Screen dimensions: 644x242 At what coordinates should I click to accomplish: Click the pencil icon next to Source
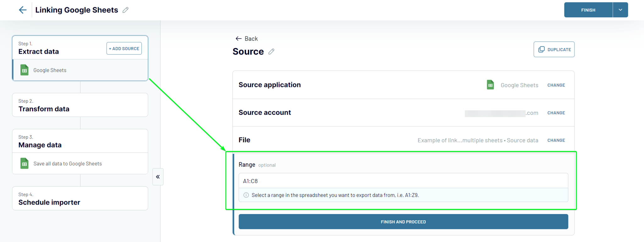(x=271, y=51)
